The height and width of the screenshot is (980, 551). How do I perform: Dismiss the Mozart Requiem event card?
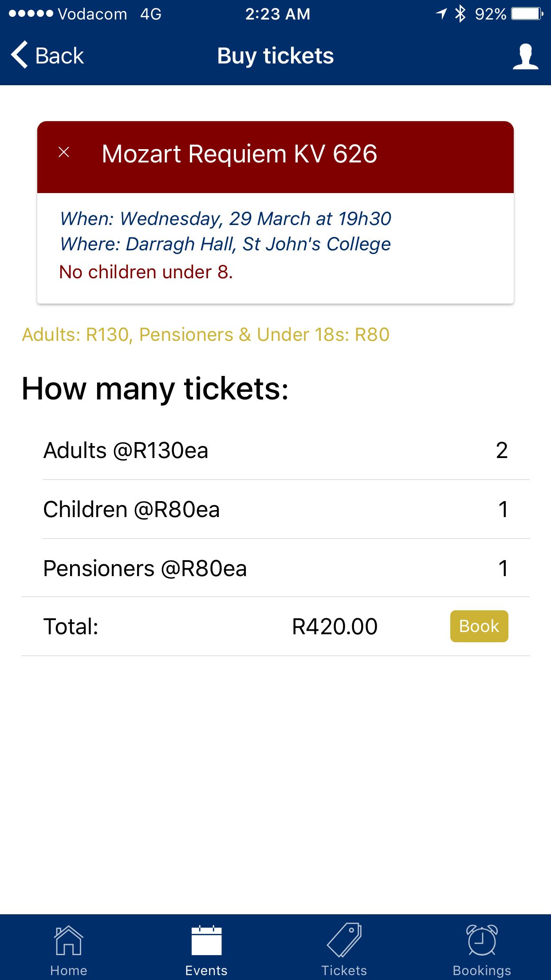(x=64, y=153)
